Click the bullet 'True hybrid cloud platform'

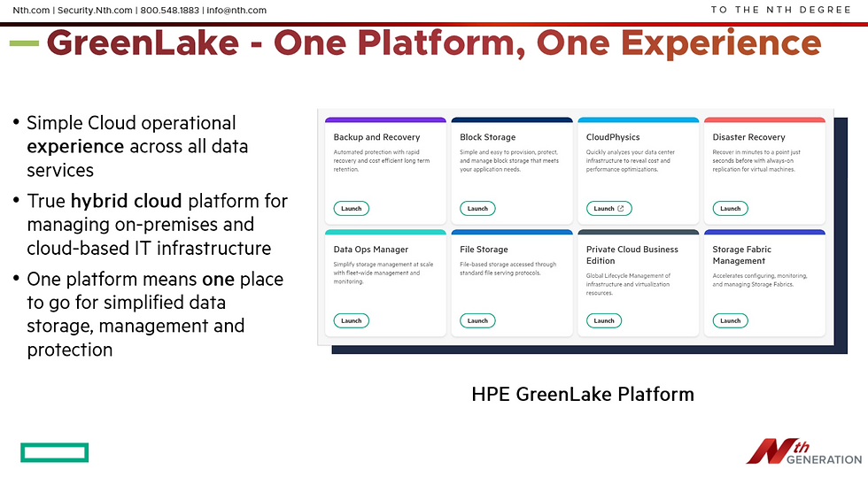pyautogui.click(x=158, y=225)
